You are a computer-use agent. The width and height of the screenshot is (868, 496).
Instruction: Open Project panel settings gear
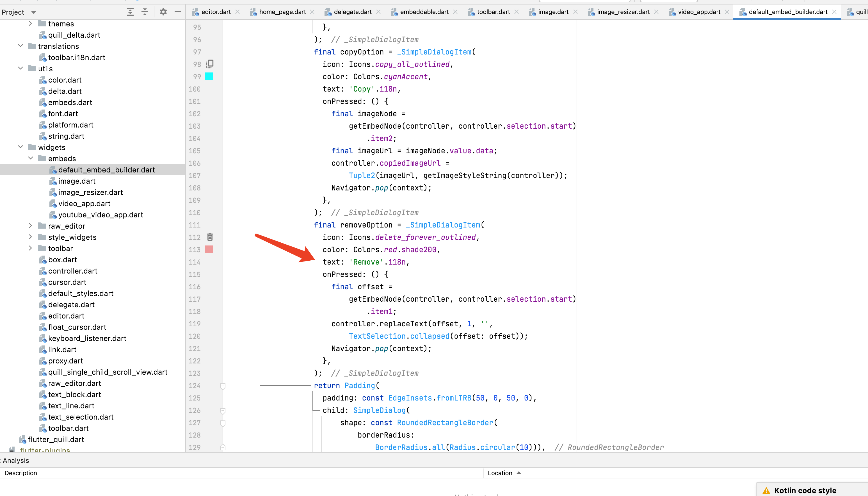[x=163, y=12]
